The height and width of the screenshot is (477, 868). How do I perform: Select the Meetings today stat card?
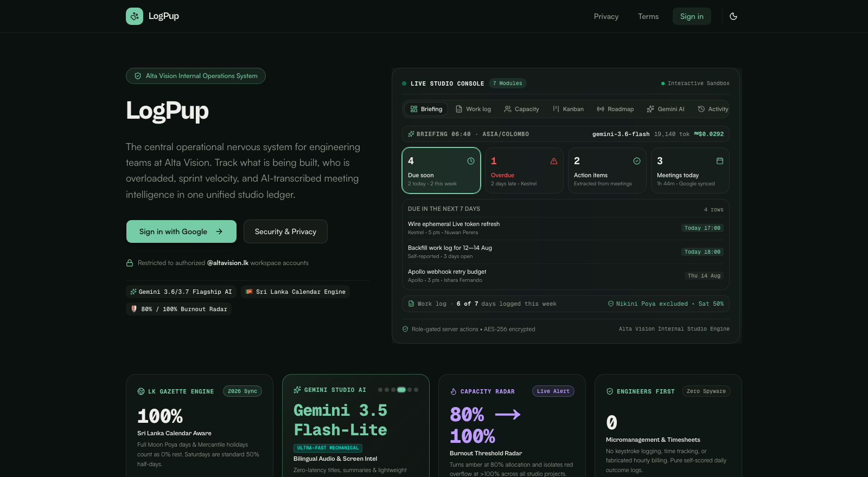coord(690,170)
